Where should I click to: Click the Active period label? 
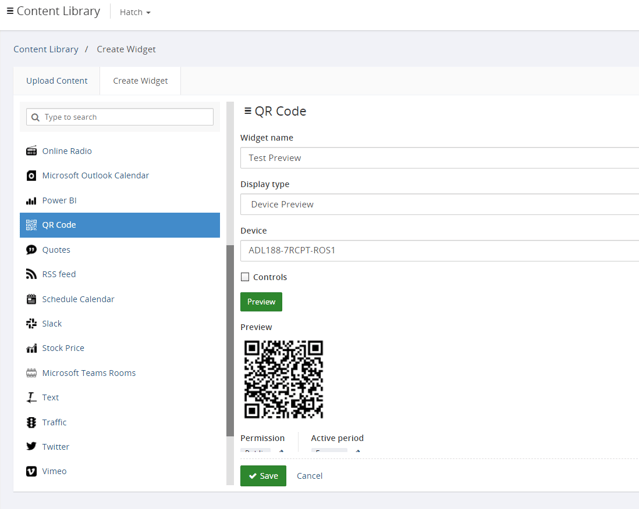pyautogui.click(x=337, y=438)
